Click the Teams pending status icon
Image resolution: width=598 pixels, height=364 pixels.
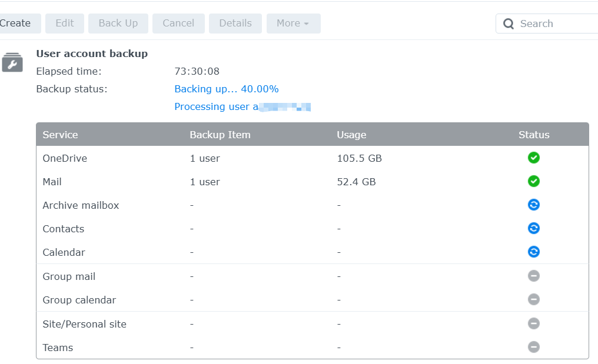coord(534,347)
